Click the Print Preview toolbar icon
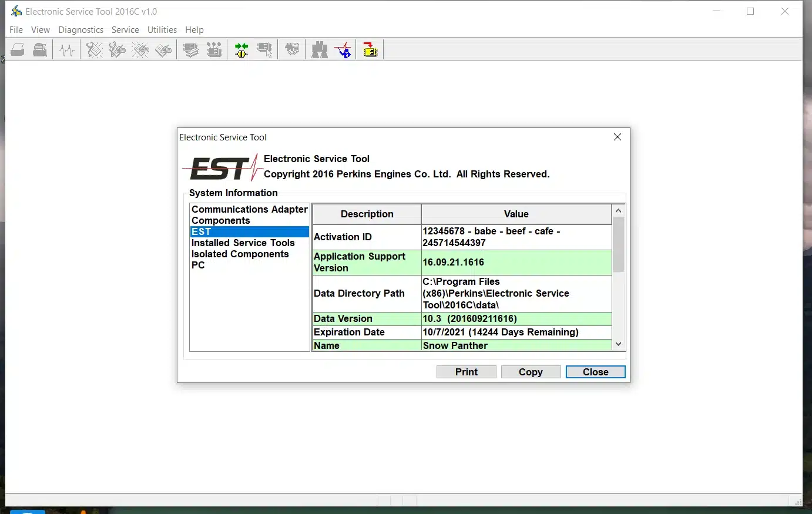Screen dimensions: 812x514 click(40, 50)
